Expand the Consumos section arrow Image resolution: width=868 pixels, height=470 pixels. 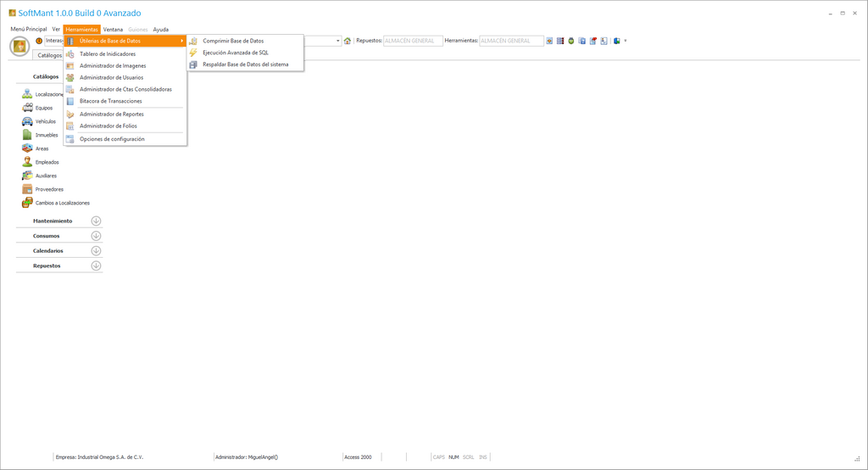(x=96, y=236)
